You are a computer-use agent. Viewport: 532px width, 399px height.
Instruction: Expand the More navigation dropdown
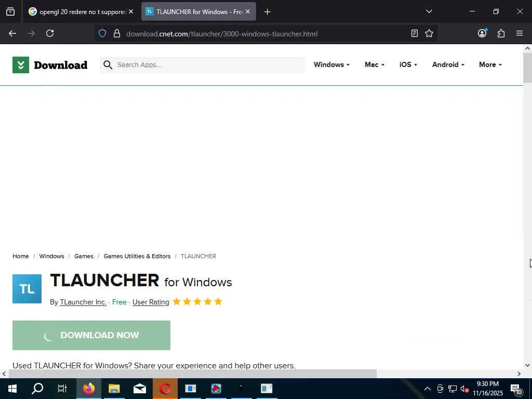point(490,64)
